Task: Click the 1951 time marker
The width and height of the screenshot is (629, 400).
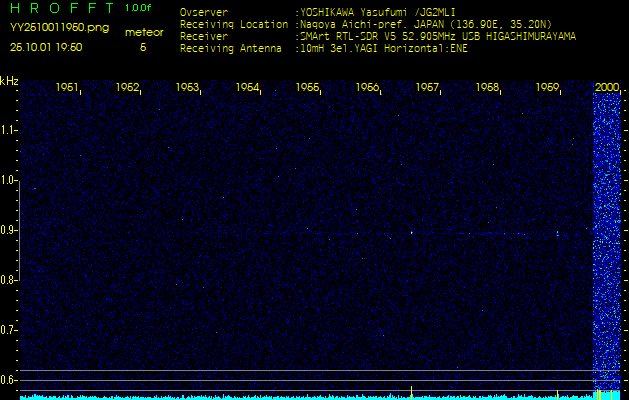Action: tap(68, 88)
